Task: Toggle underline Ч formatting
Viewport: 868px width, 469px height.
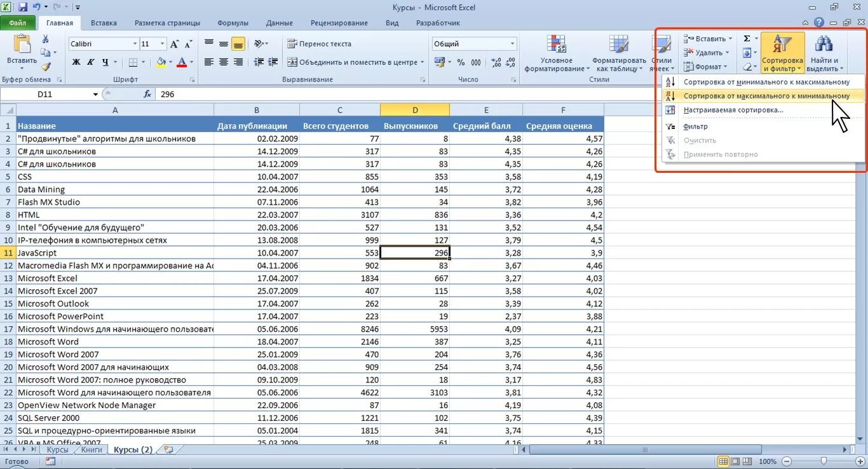Action: 105,62
